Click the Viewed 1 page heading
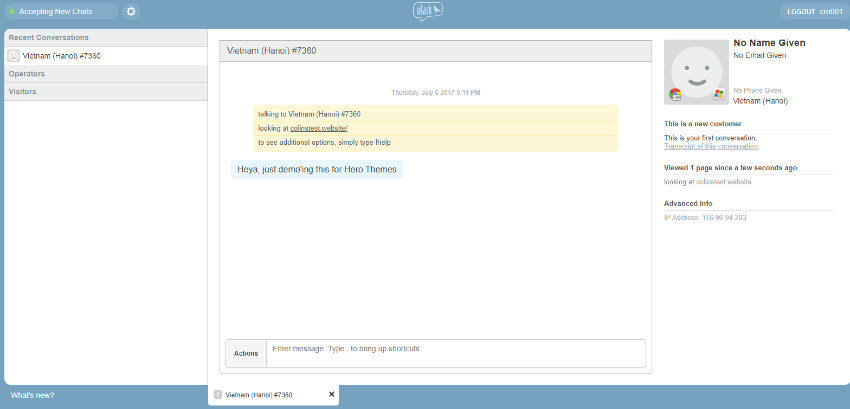The height and width of the screenshot is (409, 850). coord(730,168)
